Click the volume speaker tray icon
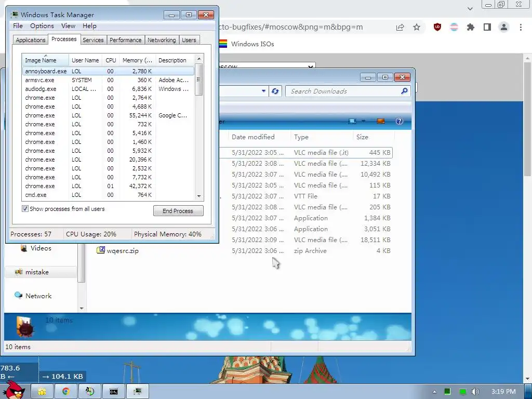Screen dimensions: 532x399 tap(475, 392)
